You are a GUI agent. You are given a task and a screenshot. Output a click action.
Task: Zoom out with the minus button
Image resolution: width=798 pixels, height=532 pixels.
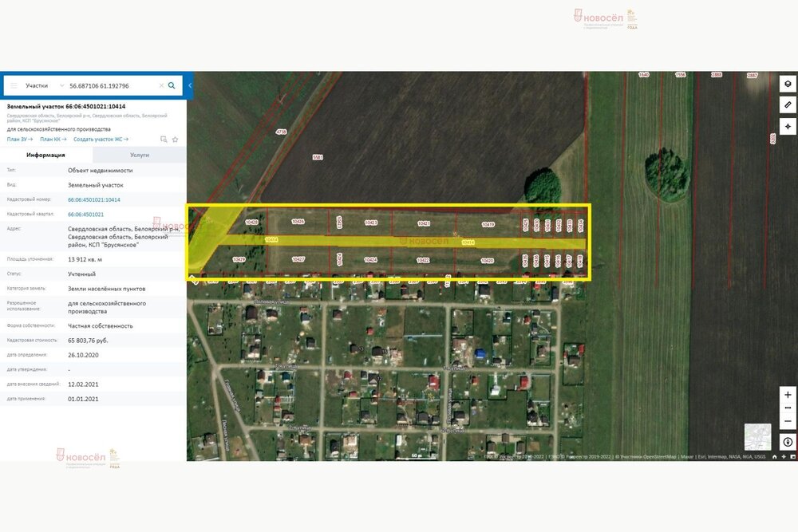(x=788, y=421)
